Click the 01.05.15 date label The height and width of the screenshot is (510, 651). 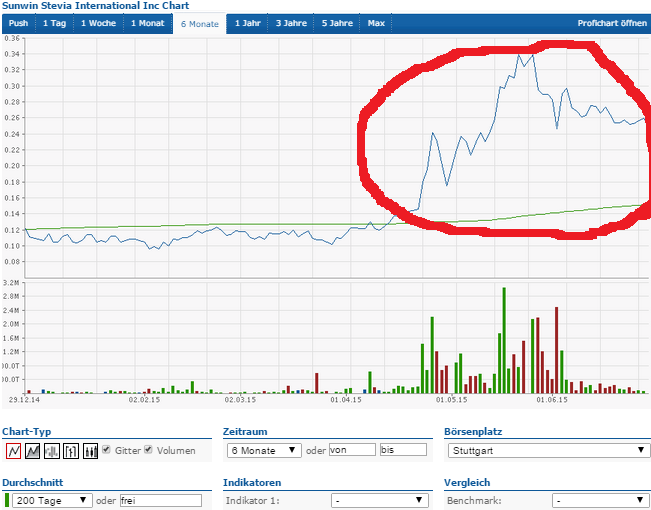click(451, 400)
